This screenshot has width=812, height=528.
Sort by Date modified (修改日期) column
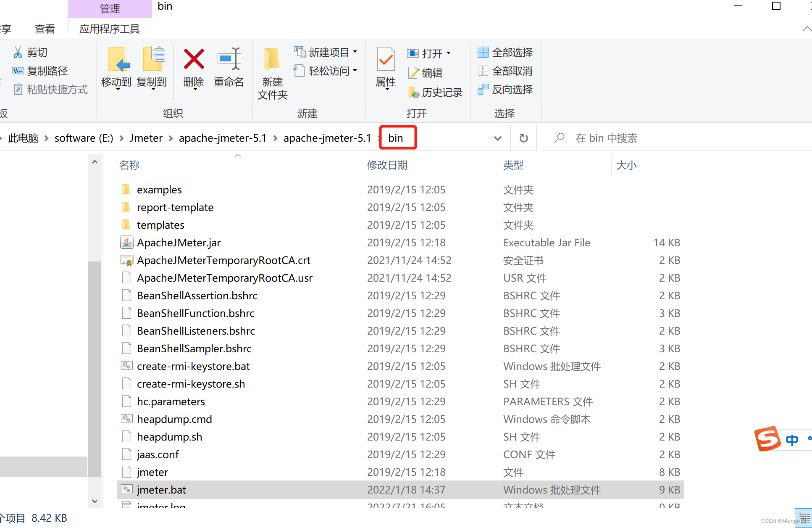[x=387, y=165]
